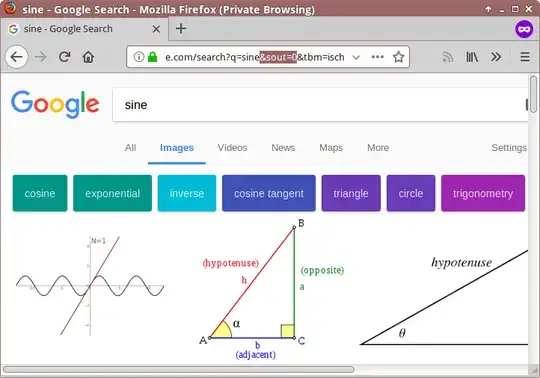
Task: Open page actions three-dots menu
Action: click(377, 57)
